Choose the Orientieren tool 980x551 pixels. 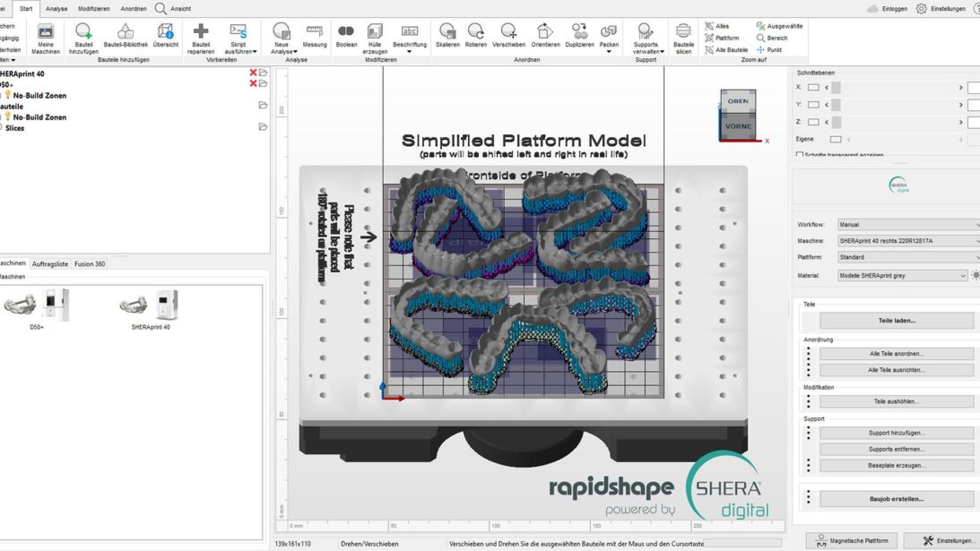coord(545,36)
